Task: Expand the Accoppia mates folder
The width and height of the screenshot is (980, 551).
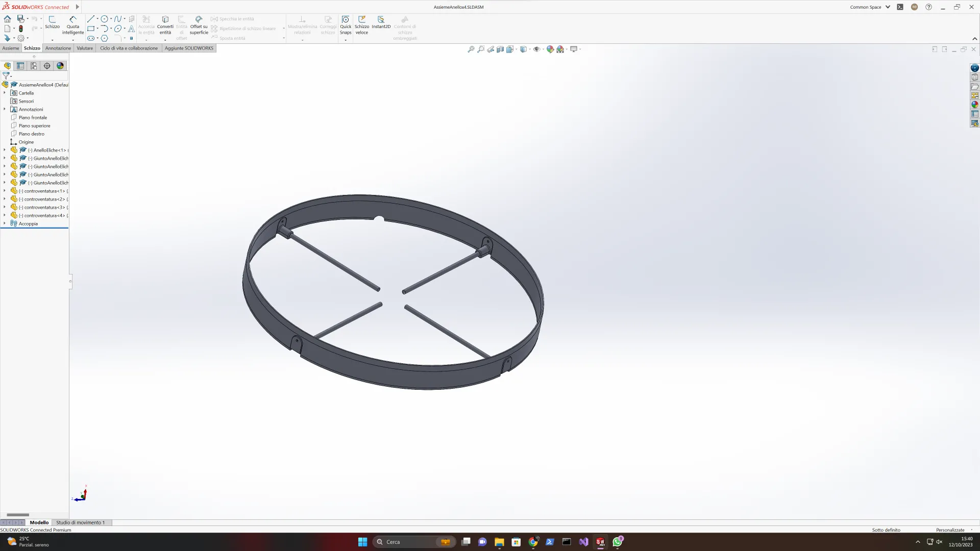Action: coord(5,223)
